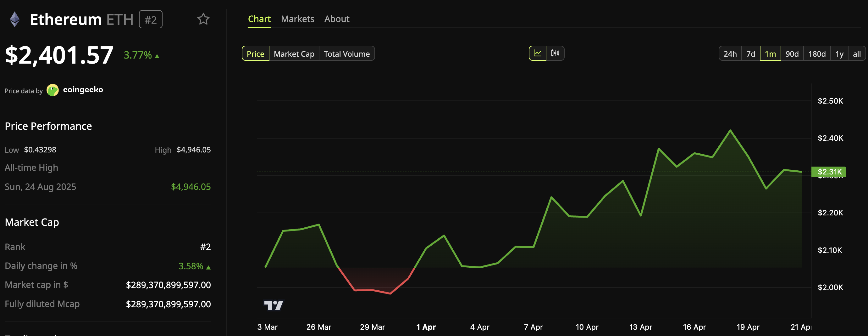The height and width of the screenshot is (336, 868).
Task: Show all-time price history with all button
Action: point(857,53)
